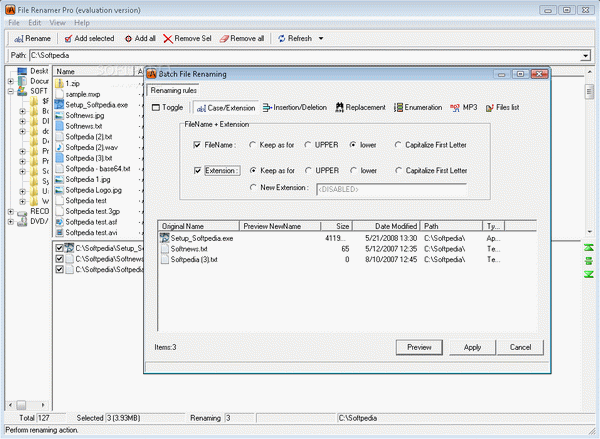600x439 pixels.
Task: Click the Preview button
Action: 419,347
